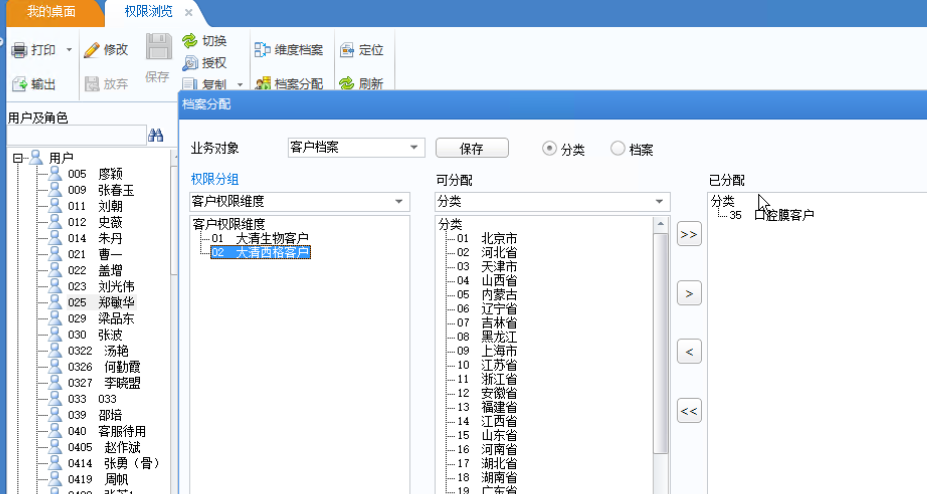Select 01 大清生物客户 group
Viewport: 927px width, 494px height.
click(x=260, y=238)
